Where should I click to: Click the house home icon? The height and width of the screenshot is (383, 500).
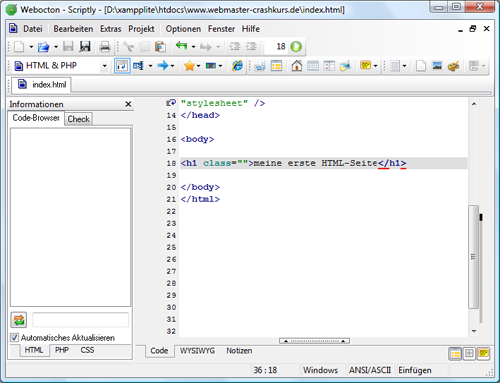click(297, 65)
